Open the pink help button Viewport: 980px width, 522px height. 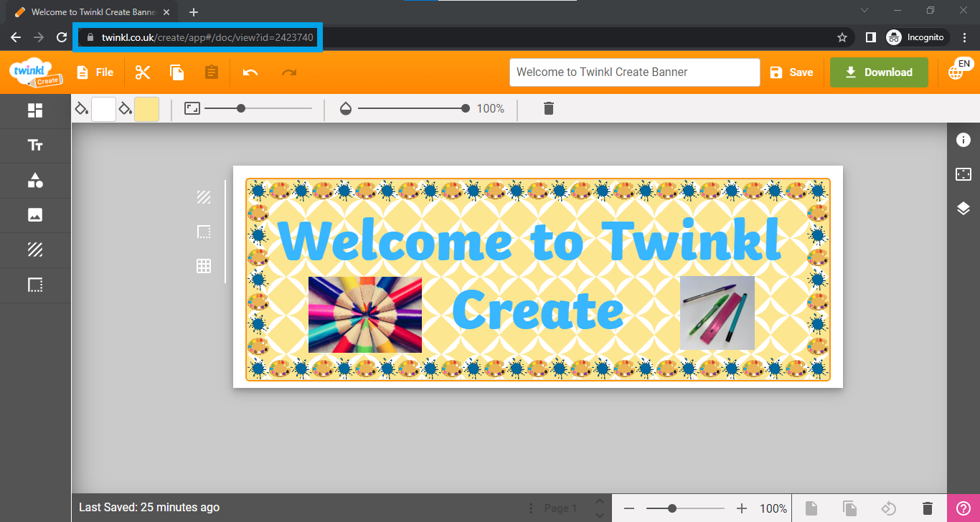tap(963, 508)
